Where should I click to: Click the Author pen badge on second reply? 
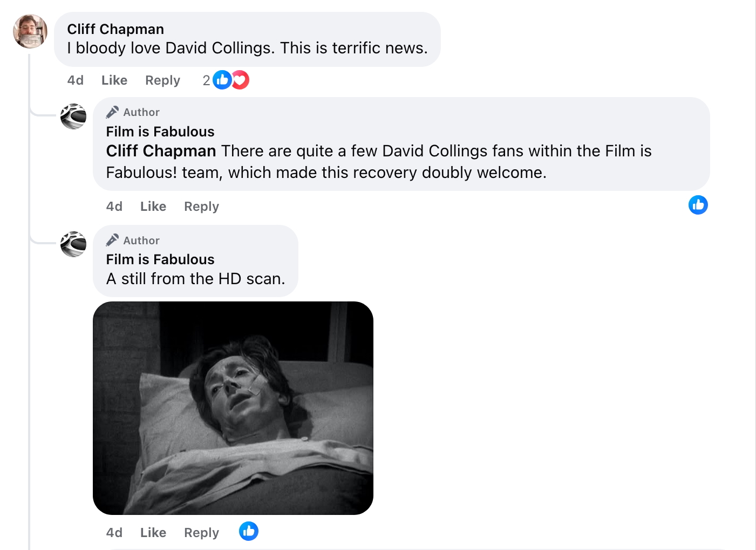112,240
